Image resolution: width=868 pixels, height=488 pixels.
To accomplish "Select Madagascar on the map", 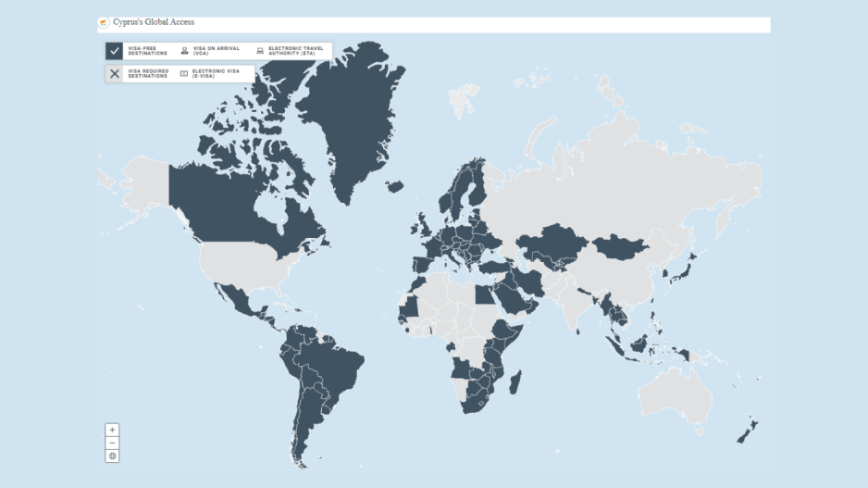I will click(x=515, y=383).
